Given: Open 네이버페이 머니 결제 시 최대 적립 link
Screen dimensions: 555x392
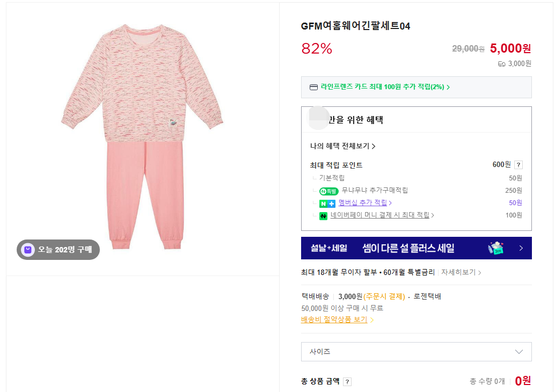Looking at the screenshot, I should coord(380,215).
